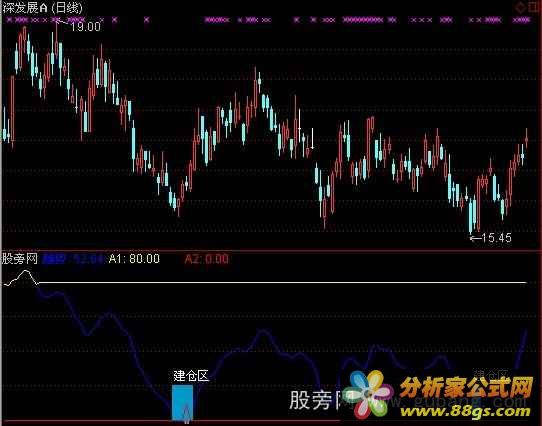Click the arrow pointing to 15.45 low
This screenshot has width=542, height=426.
pyautogui.click(x=476, y=238)
